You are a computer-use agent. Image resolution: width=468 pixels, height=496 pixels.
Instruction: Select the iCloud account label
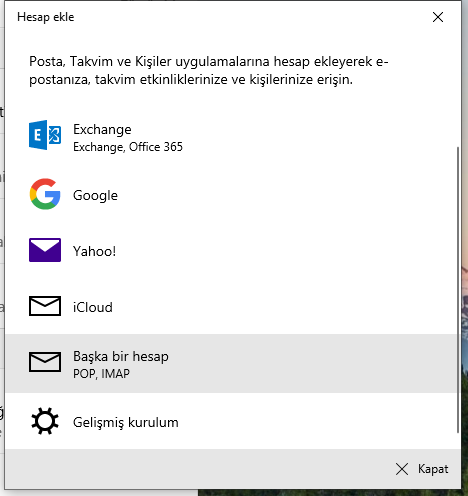93,307
